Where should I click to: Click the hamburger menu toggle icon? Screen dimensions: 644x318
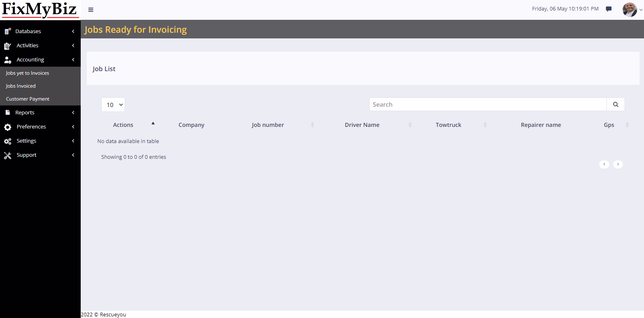click(91, 10)
